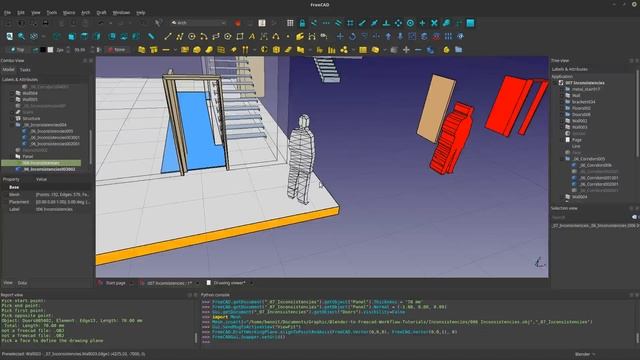Toggle snap intersection X icon
Viewport: 640px width, 360px height.
tap(434, 23)
